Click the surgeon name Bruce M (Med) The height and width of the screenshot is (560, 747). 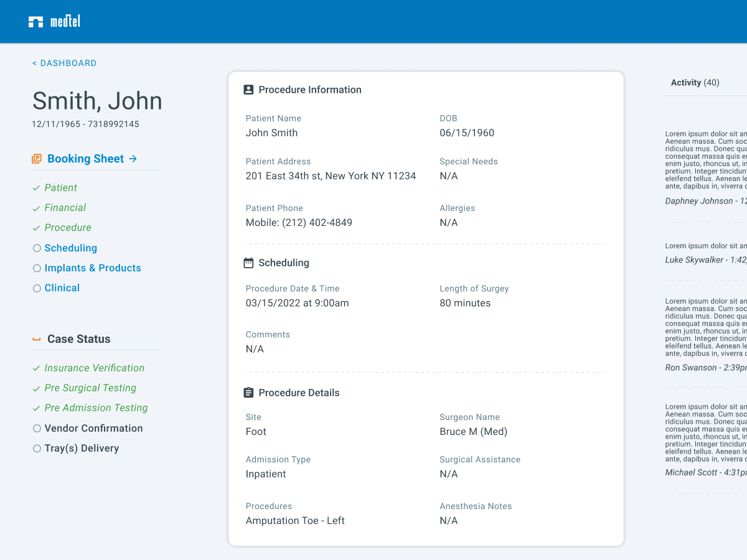point(473,432)
